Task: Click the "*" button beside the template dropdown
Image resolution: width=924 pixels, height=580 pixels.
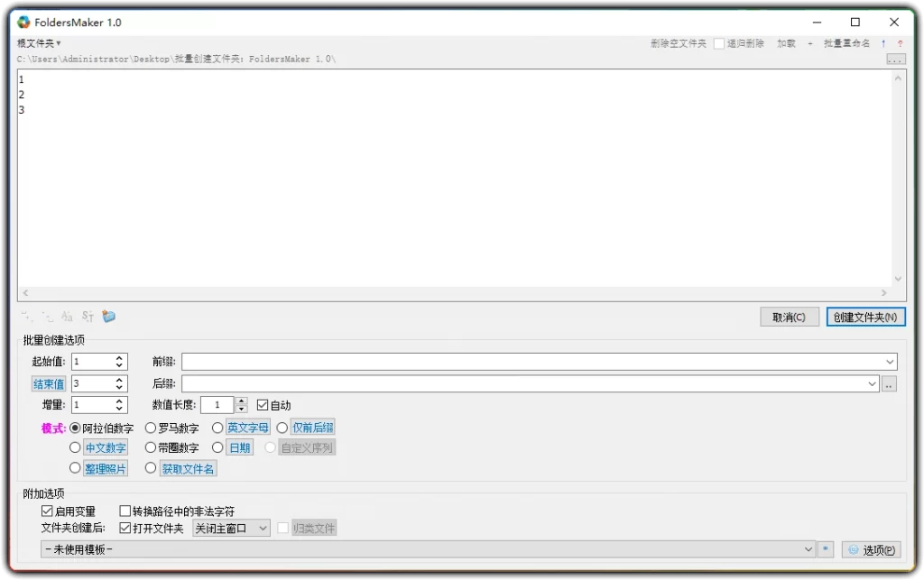Action: tap(825, 548)
